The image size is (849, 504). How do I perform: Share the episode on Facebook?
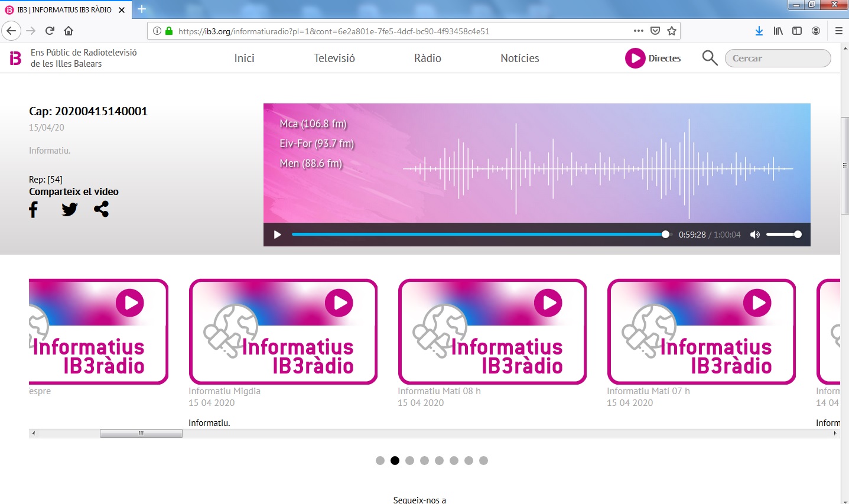[34, 209]
